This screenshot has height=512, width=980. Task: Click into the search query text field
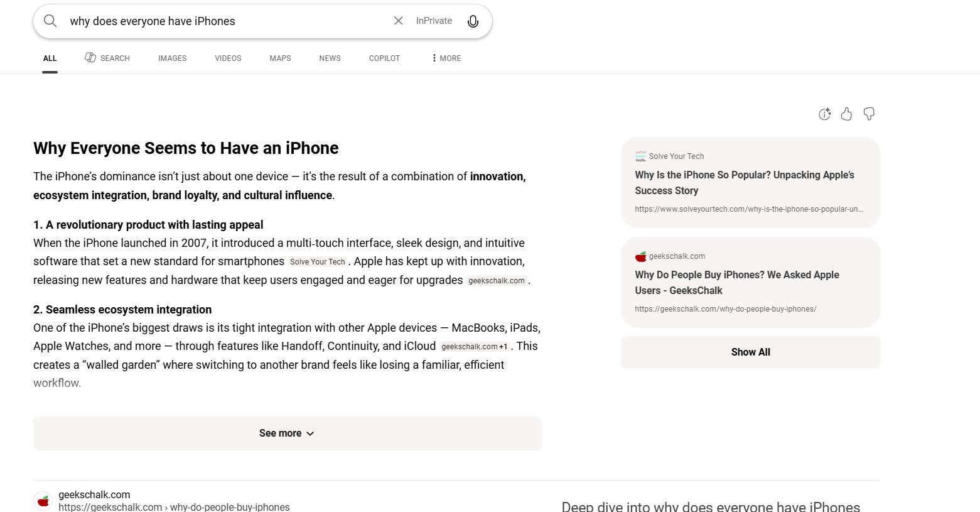[x=220, y=21]
